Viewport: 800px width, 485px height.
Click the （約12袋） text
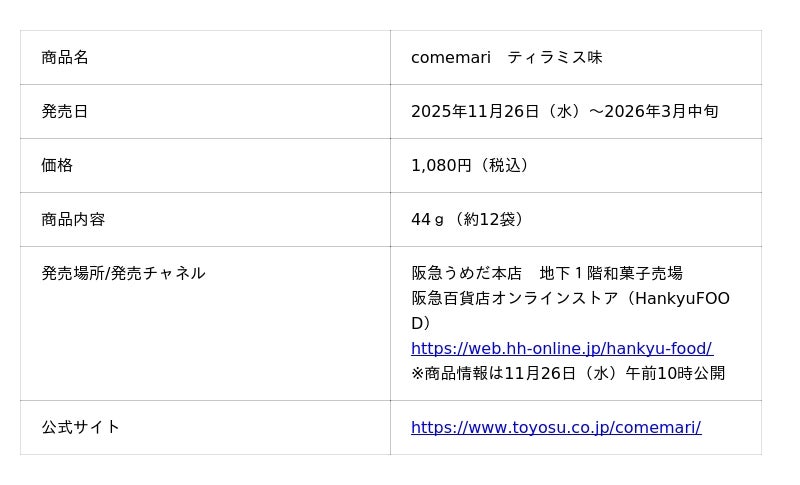[x=489, y=219]
